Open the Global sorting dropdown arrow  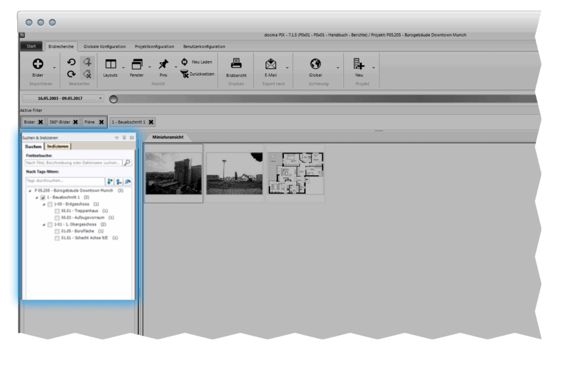(338, 68)
